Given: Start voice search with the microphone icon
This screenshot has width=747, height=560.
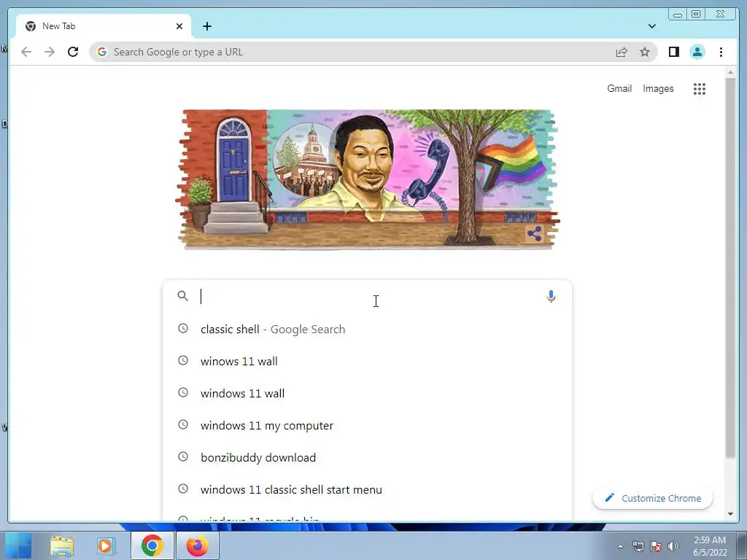Looking at the screenshot, I should [x=551, y=296].
